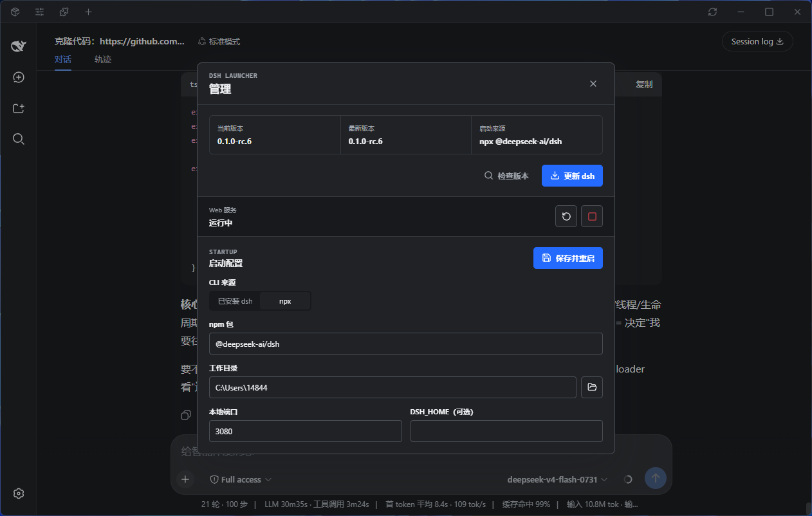Start a new chat from sidebar icon
This screenshot has width=812, height=516.
click(19, 77)
